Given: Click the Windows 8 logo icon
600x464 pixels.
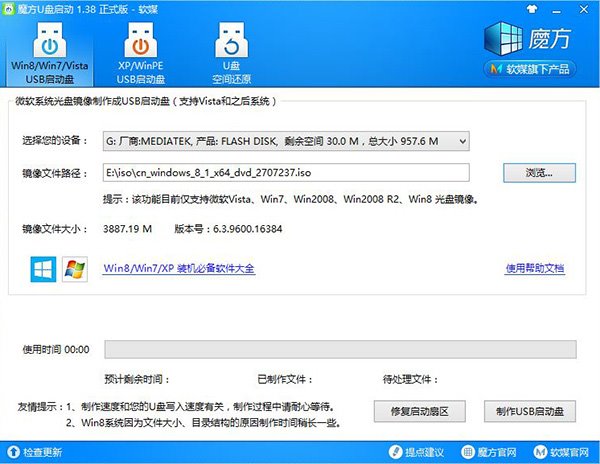Looking at the screenshot, I should tap(44, 268).
